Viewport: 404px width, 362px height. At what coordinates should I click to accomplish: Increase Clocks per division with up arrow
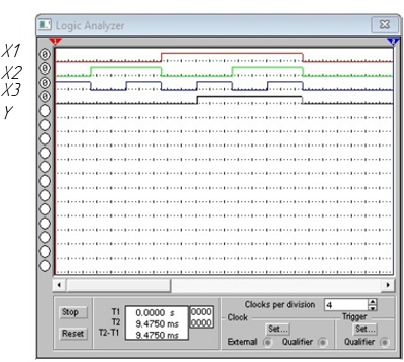pos(373,302)
